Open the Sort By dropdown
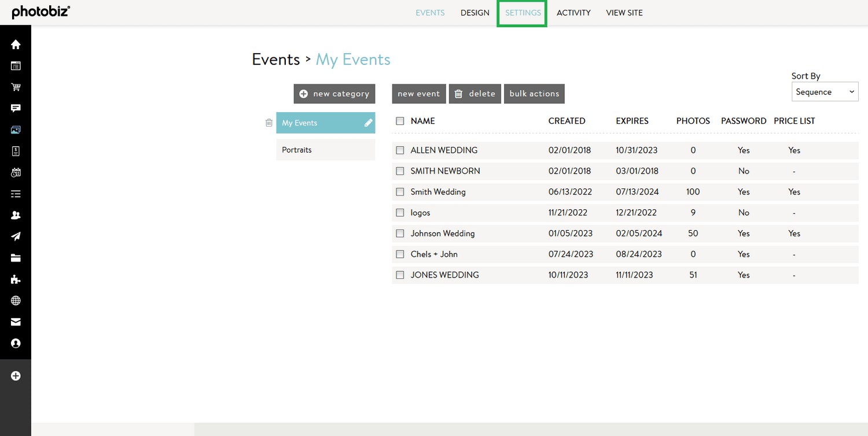The width and height of the screenshot is (868, 436). coord(825,91)
